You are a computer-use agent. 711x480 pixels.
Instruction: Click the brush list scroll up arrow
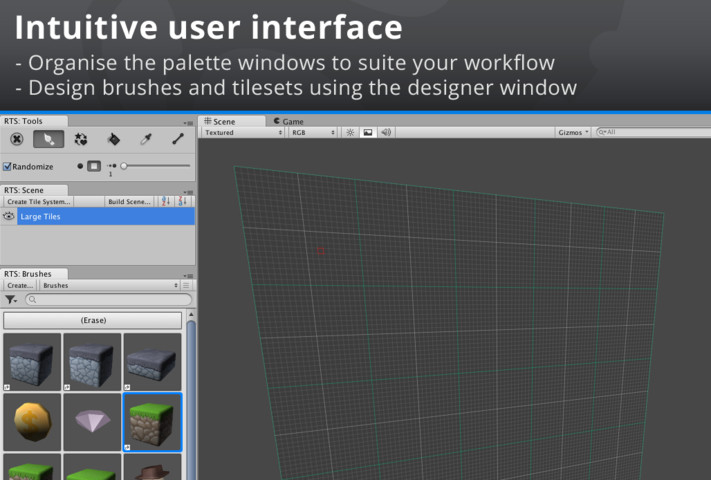click(191, 314)
